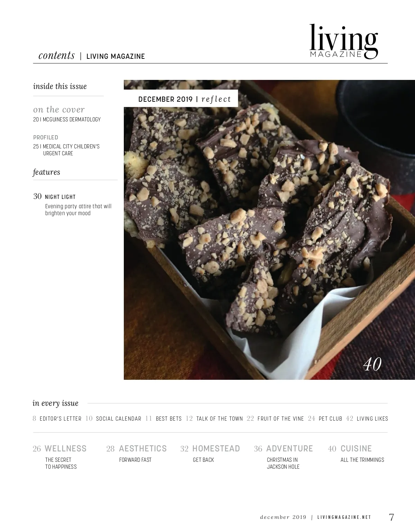Viewport: 415px width, 532px height.
Task: Go to Aesthetics Forward Fast article
Action: coord(137,453)
